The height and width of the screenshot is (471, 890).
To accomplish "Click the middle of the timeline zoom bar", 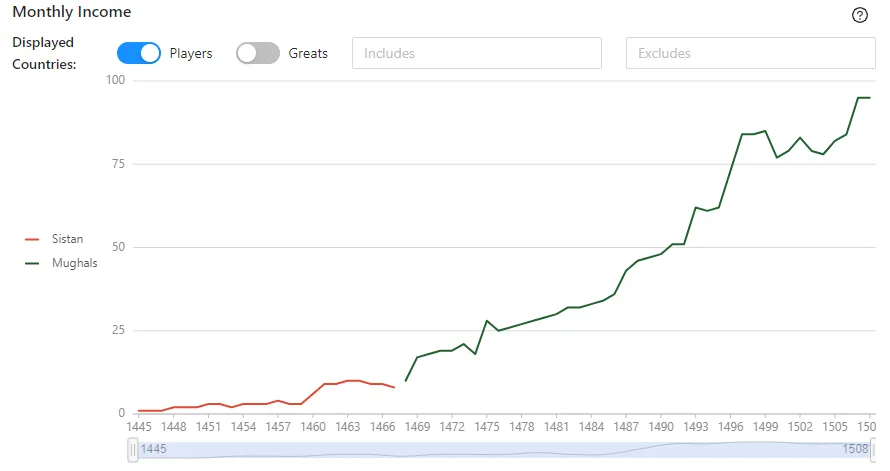I will 504,450.
